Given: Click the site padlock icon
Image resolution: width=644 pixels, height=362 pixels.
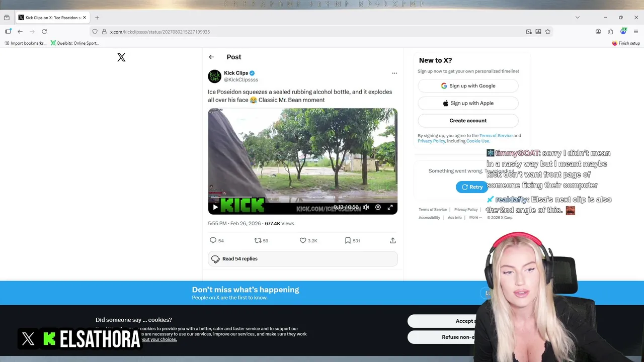Looking at the screenshot, I should click(x=104, y=32).
